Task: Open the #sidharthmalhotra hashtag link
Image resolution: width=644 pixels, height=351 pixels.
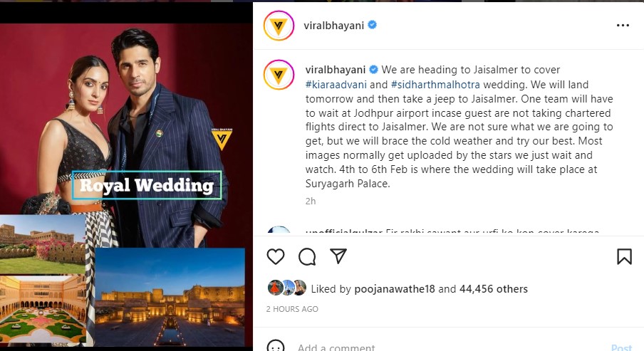Action: [x=435, y=85]
